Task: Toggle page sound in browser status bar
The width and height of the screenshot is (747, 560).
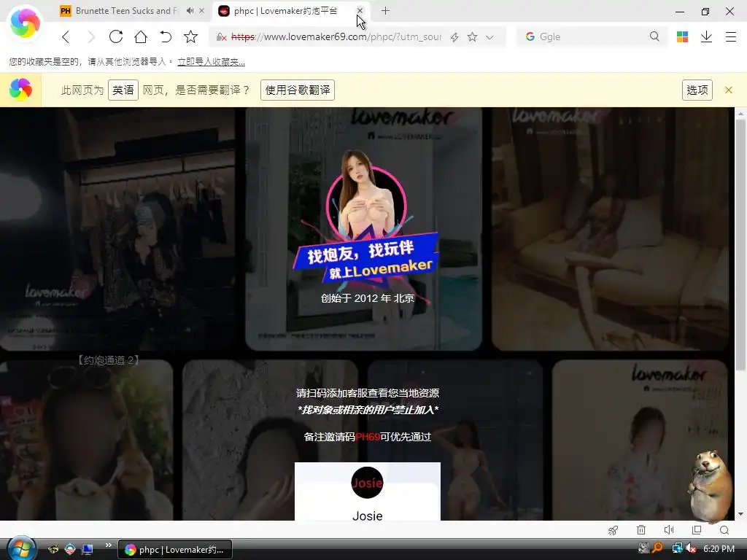Action: click(669, 530)
